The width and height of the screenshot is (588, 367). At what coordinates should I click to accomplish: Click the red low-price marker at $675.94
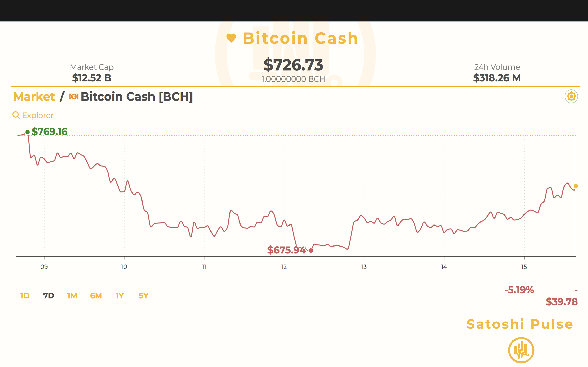coord(311,251)
